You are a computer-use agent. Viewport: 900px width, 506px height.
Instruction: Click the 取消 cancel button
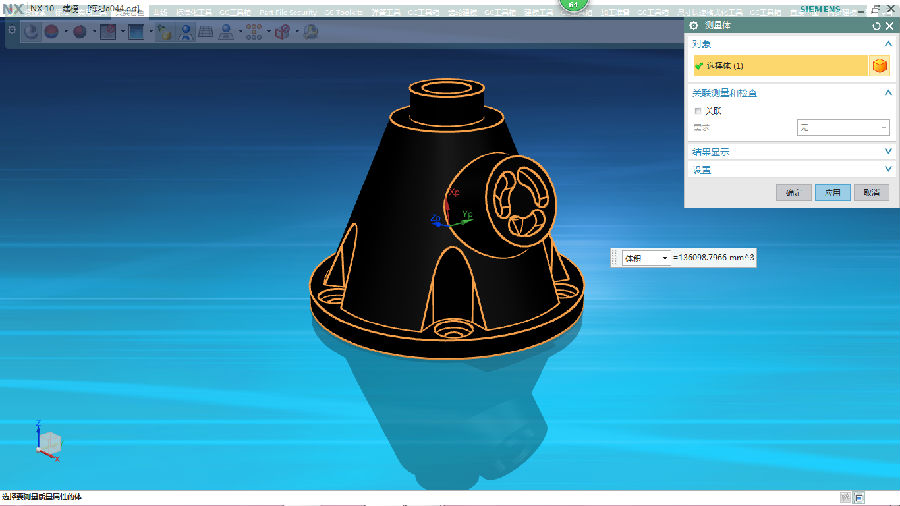[x=871, y=192]
